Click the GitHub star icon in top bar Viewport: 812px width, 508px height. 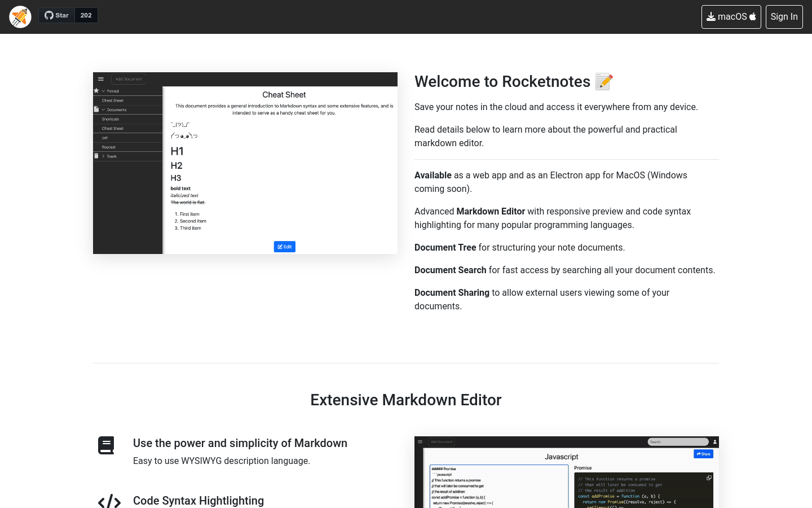tap(48, 15)
